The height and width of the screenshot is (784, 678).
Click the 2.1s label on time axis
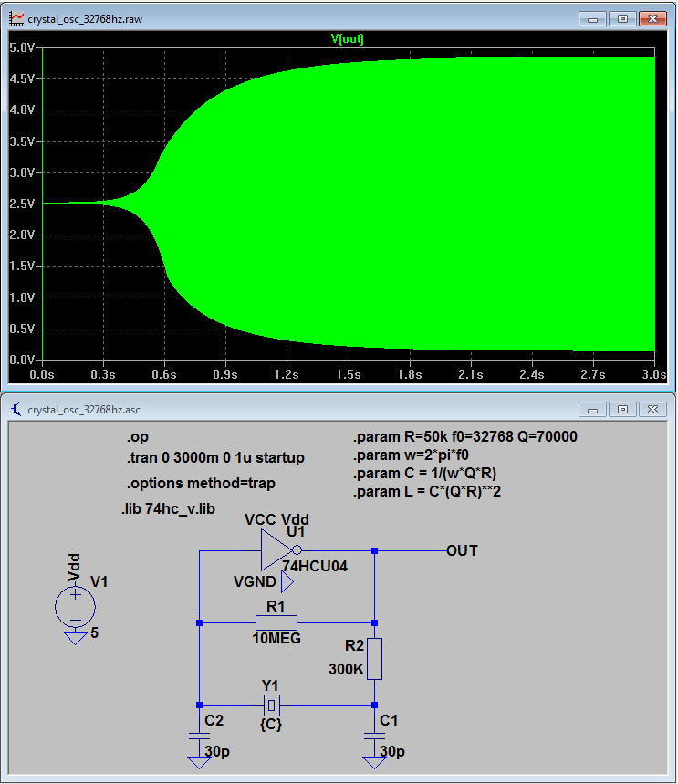point(471,374)
